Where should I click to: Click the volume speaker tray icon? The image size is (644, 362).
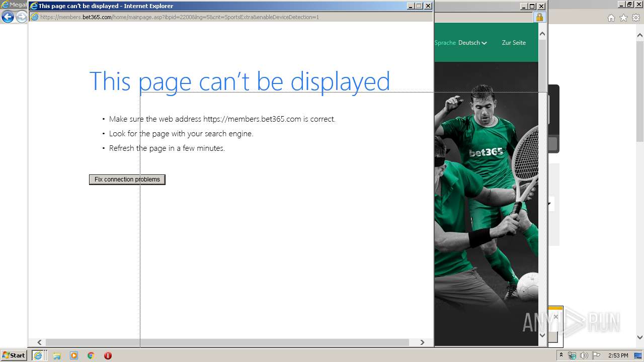click(x=584, y=355)
